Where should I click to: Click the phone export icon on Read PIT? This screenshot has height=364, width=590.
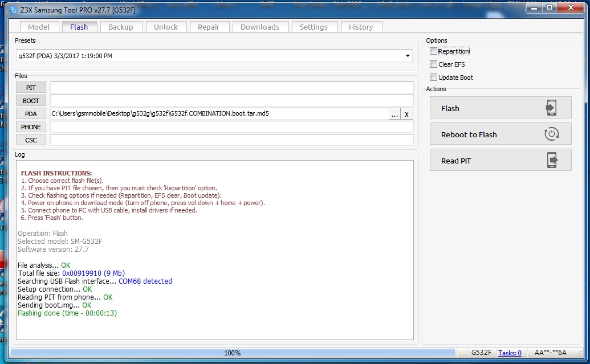pyautogui.click(x=552, y=160)
